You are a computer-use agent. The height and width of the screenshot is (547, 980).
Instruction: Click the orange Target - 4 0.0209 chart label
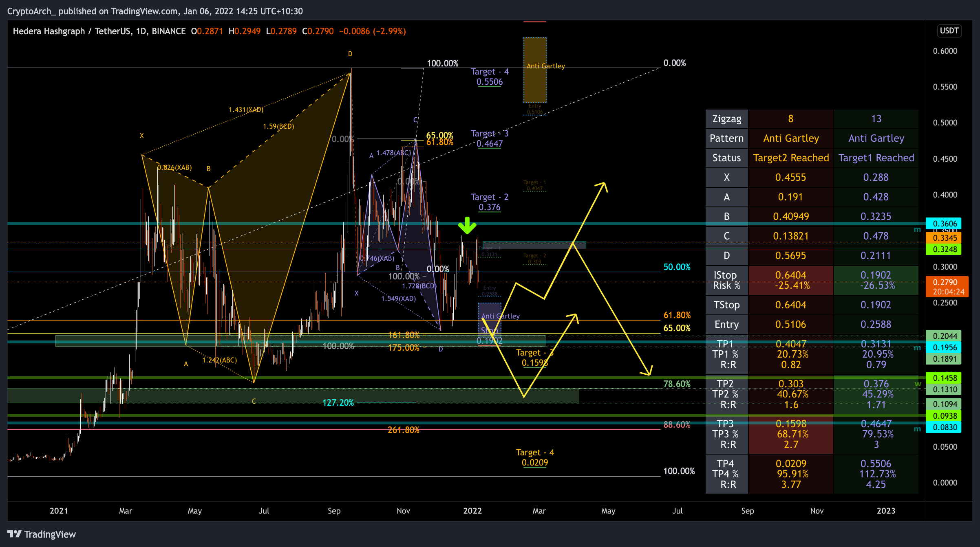coord(535,457)
